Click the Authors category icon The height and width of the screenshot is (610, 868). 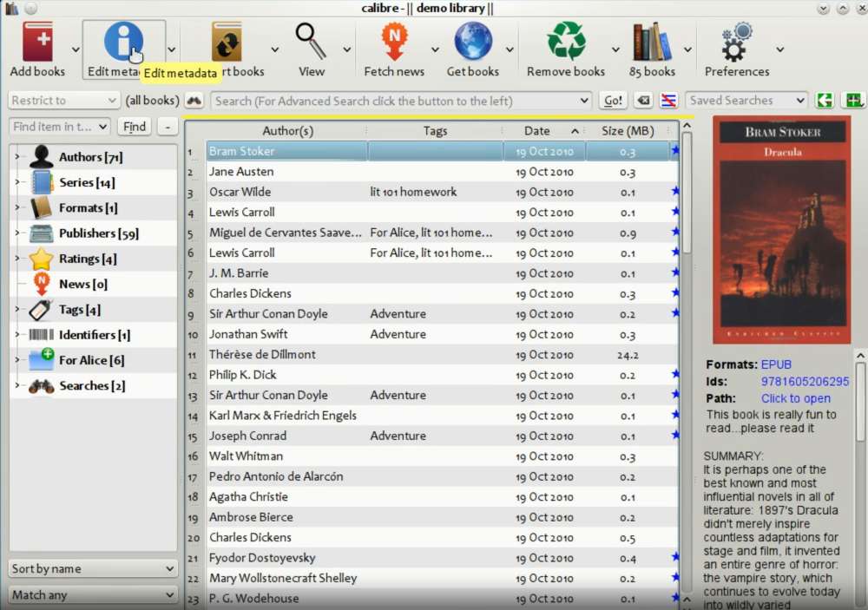(41, 157)
